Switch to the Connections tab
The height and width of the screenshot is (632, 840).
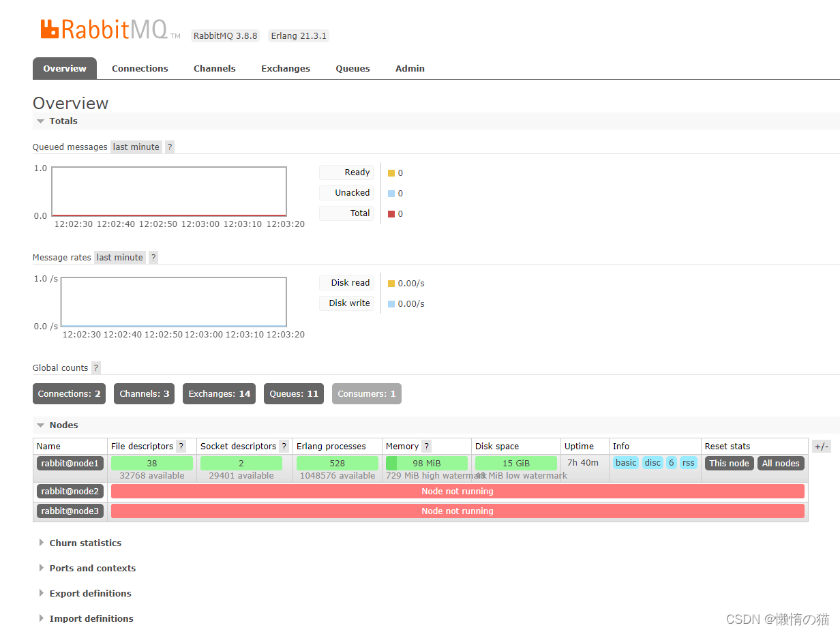pos(140,68)
